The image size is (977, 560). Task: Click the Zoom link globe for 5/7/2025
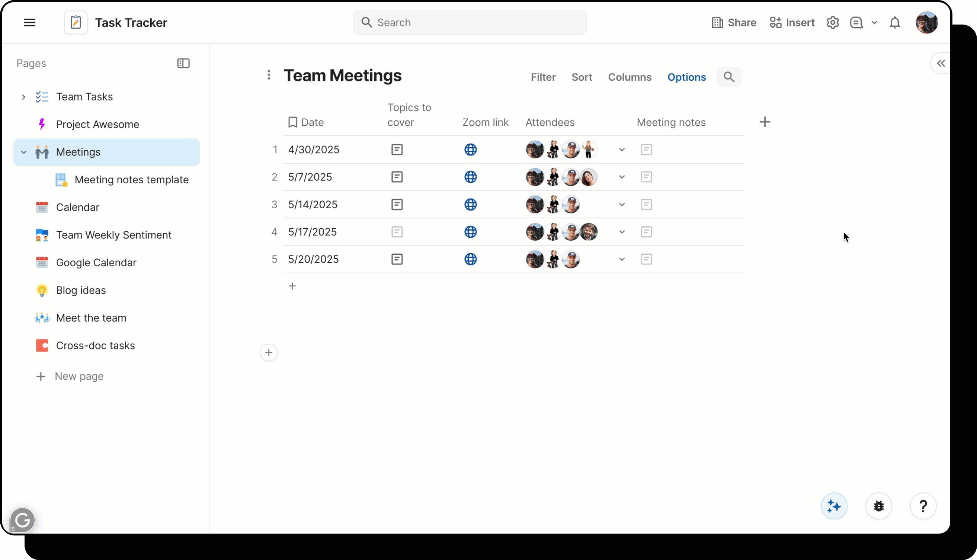(470, 177)
